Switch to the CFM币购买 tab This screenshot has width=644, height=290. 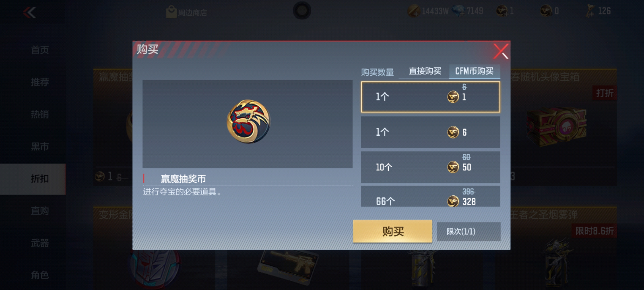coord(474,71)
